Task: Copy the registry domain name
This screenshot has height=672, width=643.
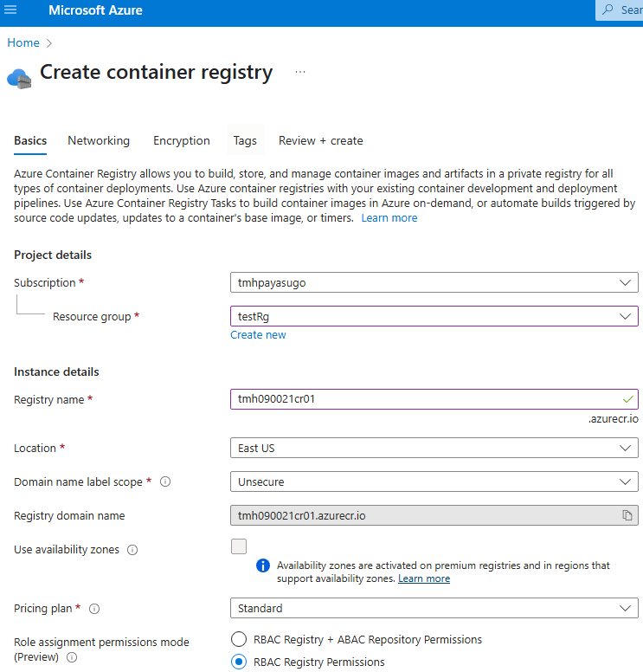Action: 627,515
